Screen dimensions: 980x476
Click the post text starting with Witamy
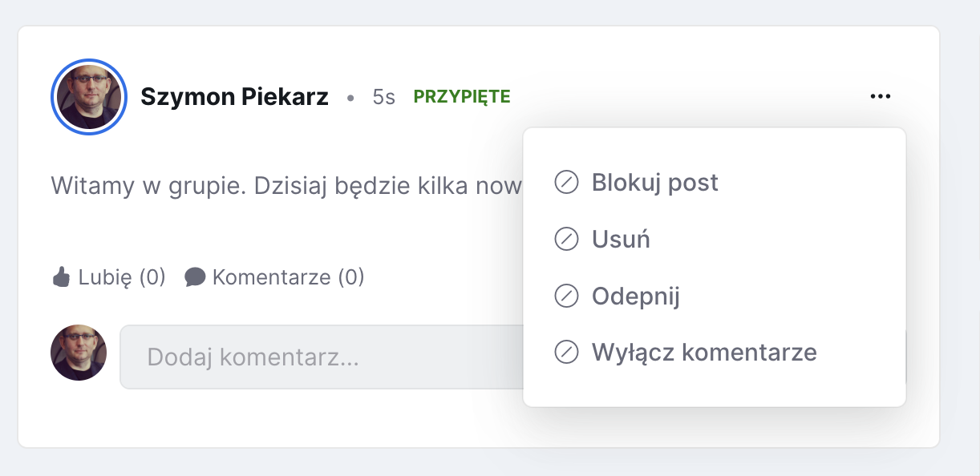[286, 186]
